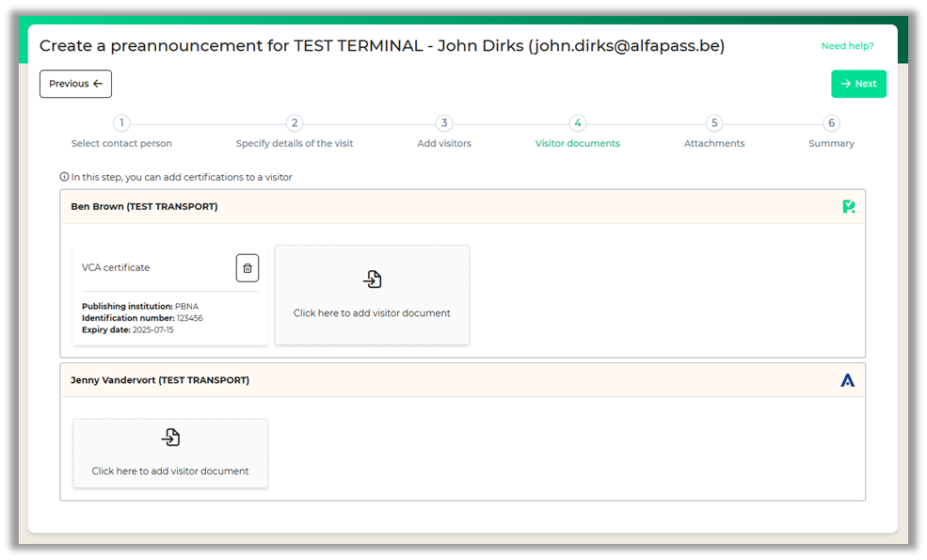Select step 3 circle in wizard

tap(444, 123)
